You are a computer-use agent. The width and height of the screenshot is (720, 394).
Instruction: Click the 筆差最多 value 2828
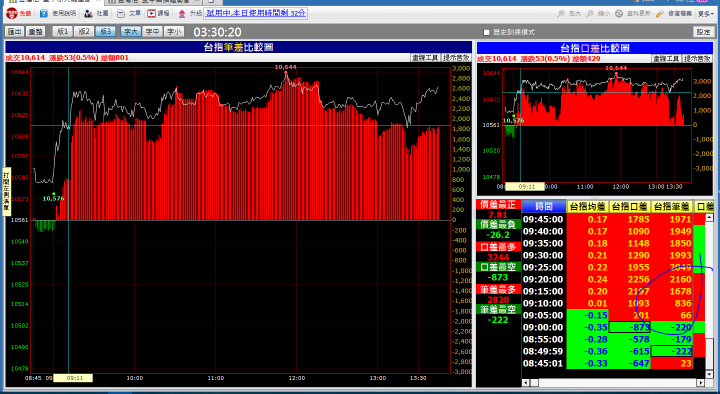click(498, 299)
